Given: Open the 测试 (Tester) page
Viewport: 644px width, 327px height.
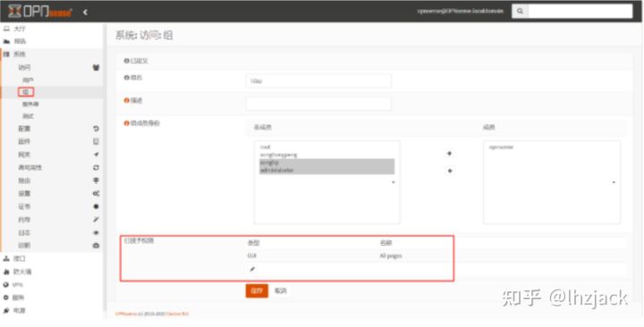Looking at the screenshot, I should [x=28, y=116].
